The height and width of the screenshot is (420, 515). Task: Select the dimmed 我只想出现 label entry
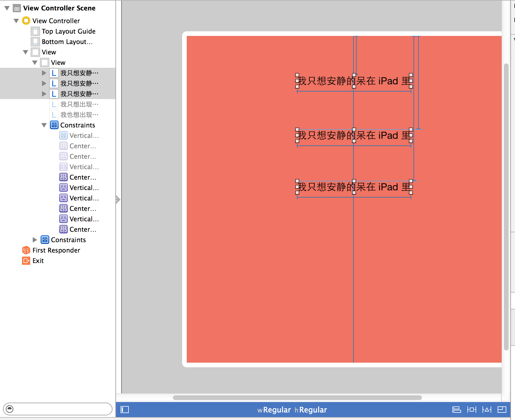pos(78,104)
